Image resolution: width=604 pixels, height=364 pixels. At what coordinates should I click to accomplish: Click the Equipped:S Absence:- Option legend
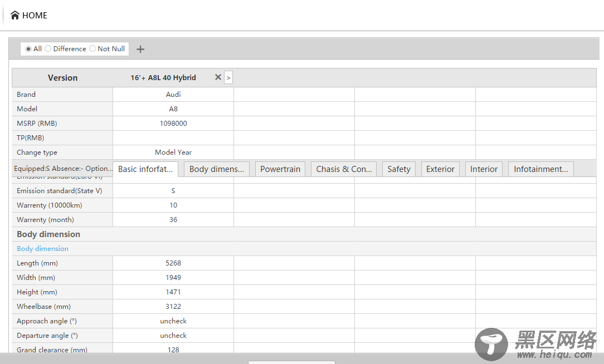tap(63, 169)
